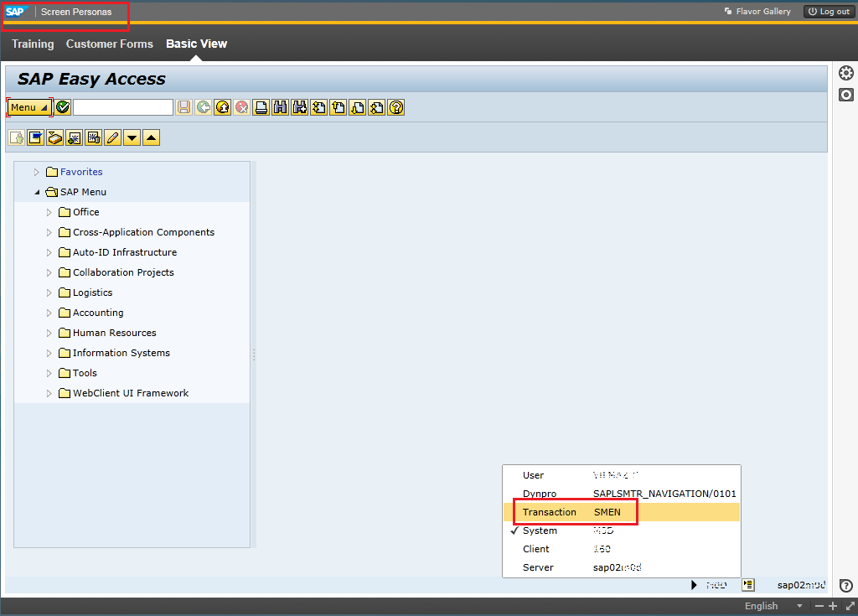Expand the WebClient UI Framework arrow
The image size is (858, 616).
pos(49,393)
